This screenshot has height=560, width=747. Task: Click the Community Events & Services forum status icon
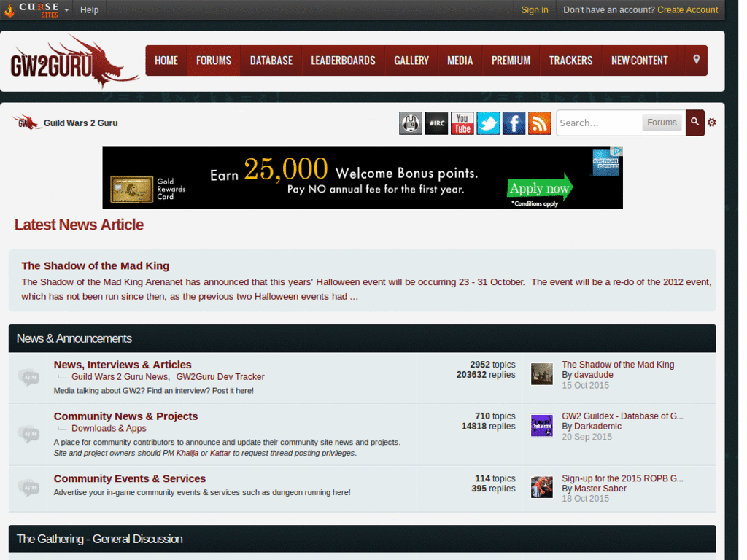point(28,488)
